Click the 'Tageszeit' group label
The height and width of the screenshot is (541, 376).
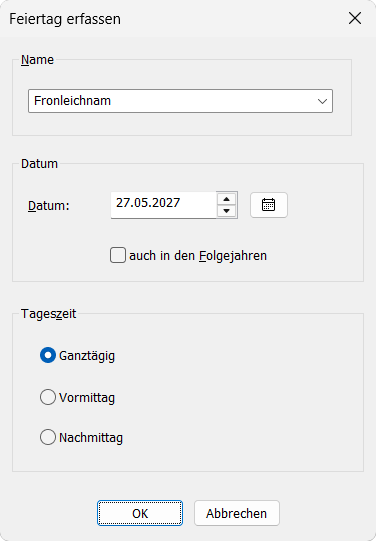point(49,314)
